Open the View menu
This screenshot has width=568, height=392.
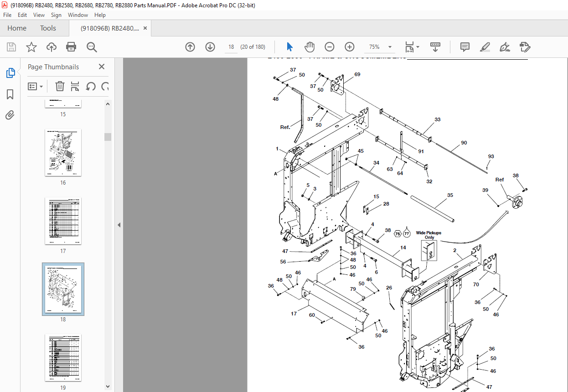39,15
